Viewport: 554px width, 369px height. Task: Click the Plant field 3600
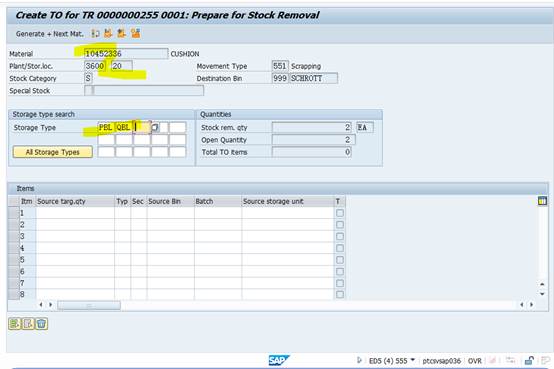click(x=95, y=66)
